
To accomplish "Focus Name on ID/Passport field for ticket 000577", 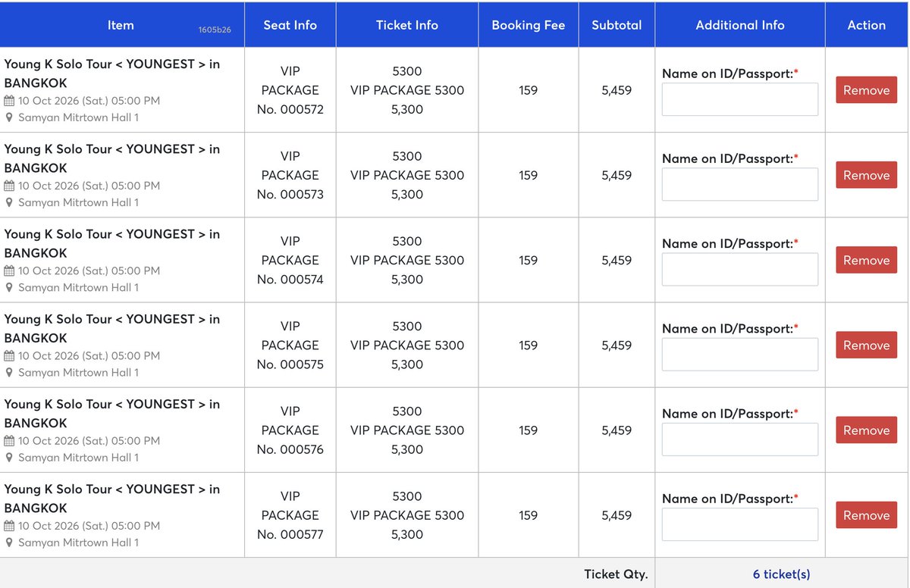I will coord(740,524).
